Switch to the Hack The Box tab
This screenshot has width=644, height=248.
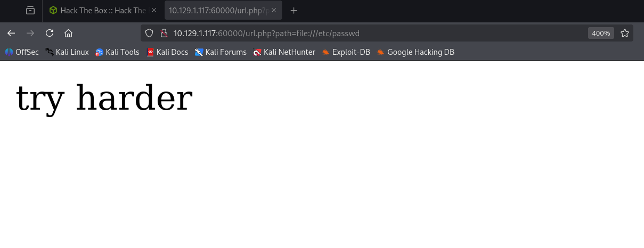point(102,10)
